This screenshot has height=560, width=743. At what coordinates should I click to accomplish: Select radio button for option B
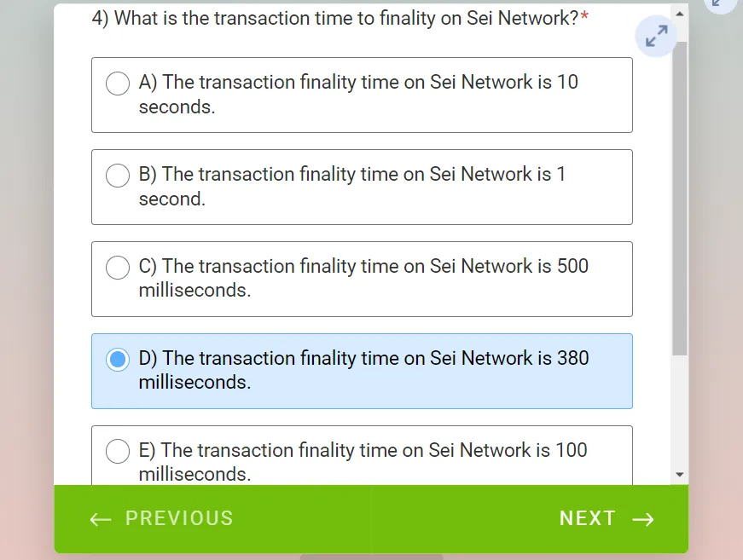point(118,176)
